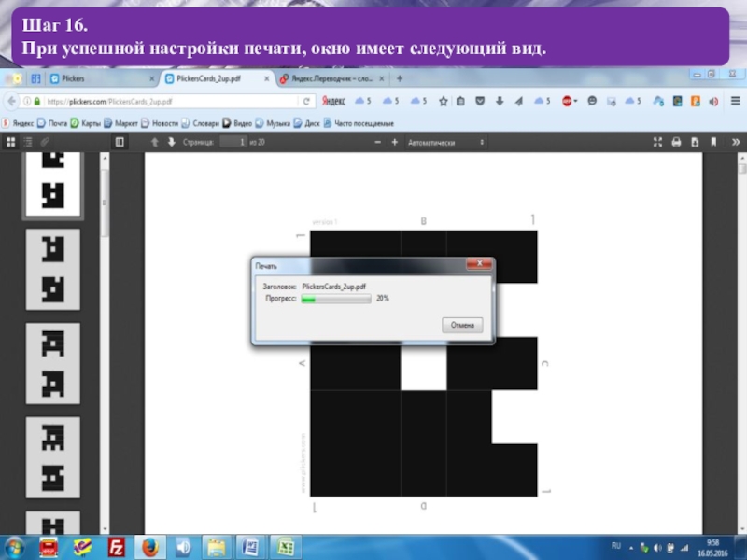Image resolution: width=747 pixels, height=560 pixels.
Task: Open the Новости bookmark
Action: pyautogui.click(x=160, y=123)
